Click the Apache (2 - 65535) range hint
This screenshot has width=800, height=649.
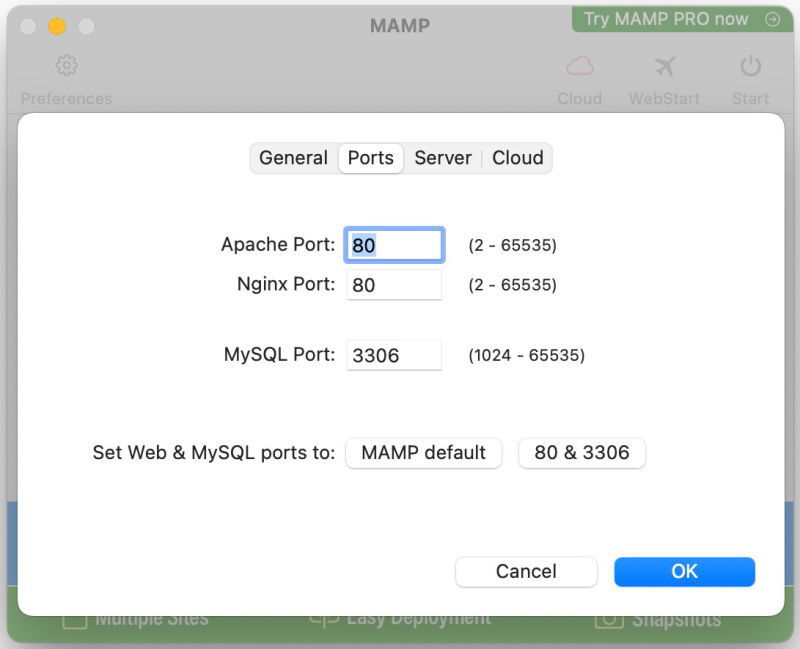[x=512, y=245]
